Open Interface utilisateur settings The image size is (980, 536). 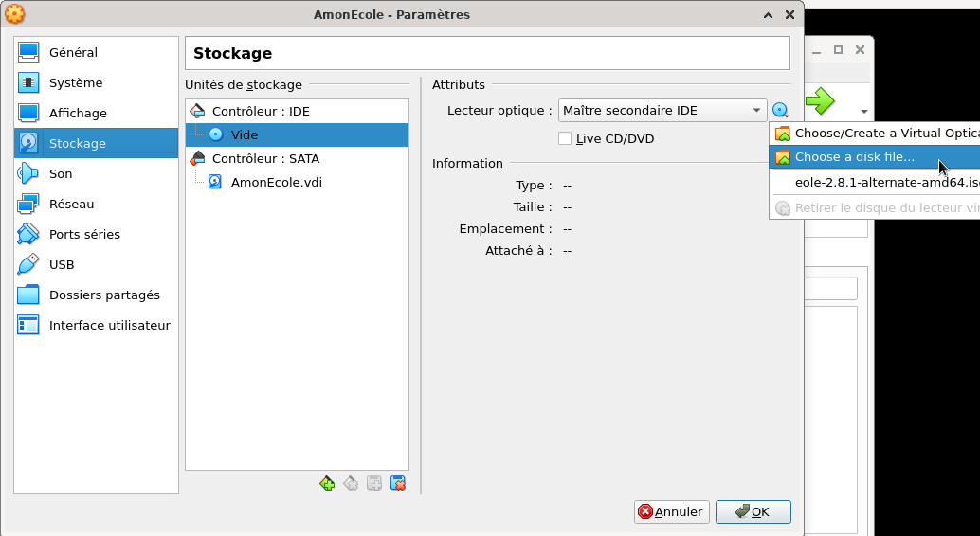(x=97, y=325)
